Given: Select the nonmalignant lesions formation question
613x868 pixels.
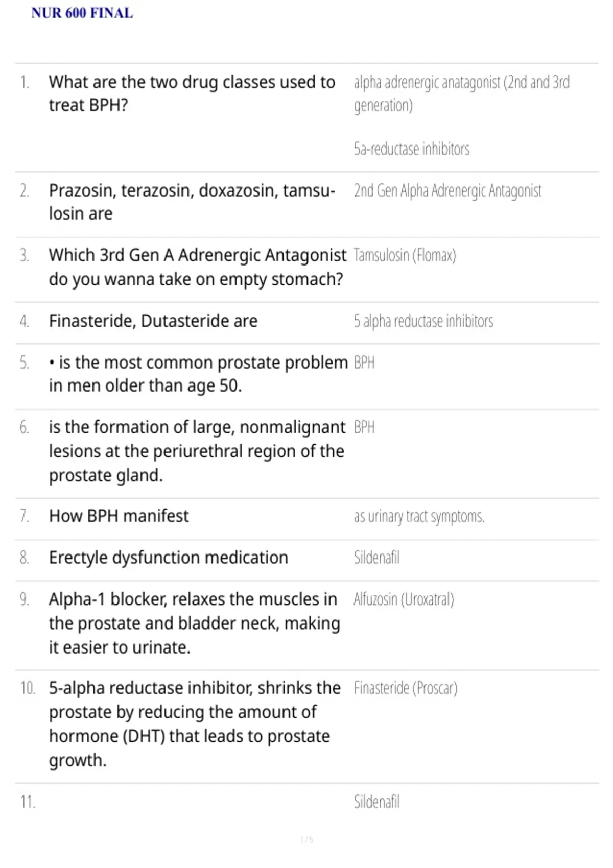Looking at the screenshot, I should (197, 451).
